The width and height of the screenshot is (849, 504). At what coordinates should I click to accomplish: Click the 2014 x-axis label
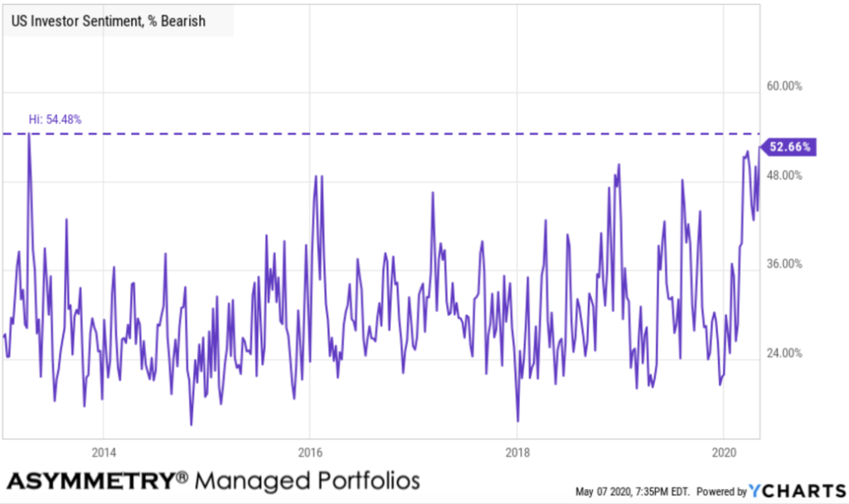pyautogui.click(x=103, y=453)
